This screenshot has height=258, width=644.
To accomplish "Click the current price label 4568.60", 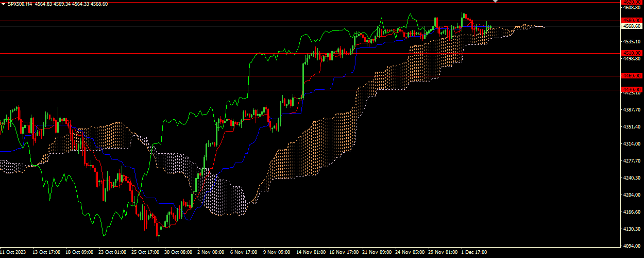I will tap(631, 26).
